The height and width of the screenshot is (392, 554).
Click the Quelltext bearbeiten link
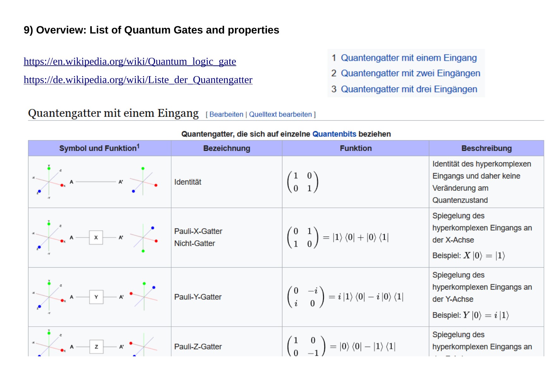(280, 114)
